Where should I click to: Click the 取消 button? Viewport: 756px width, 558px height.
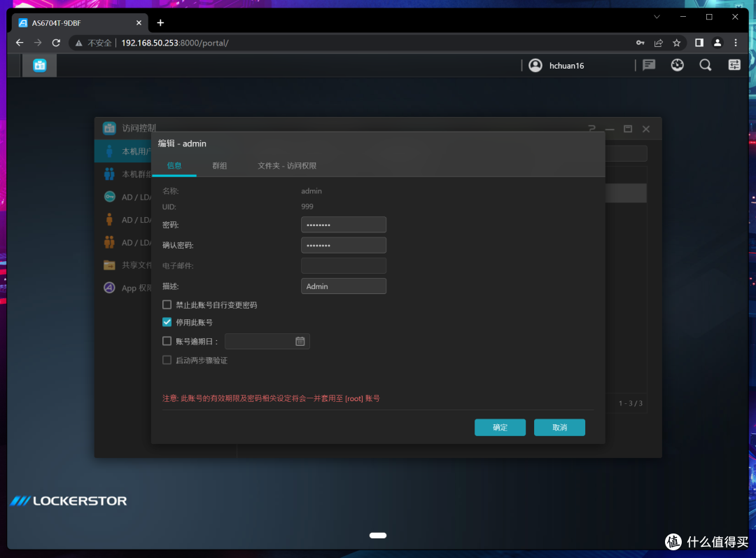click(559, 427)
